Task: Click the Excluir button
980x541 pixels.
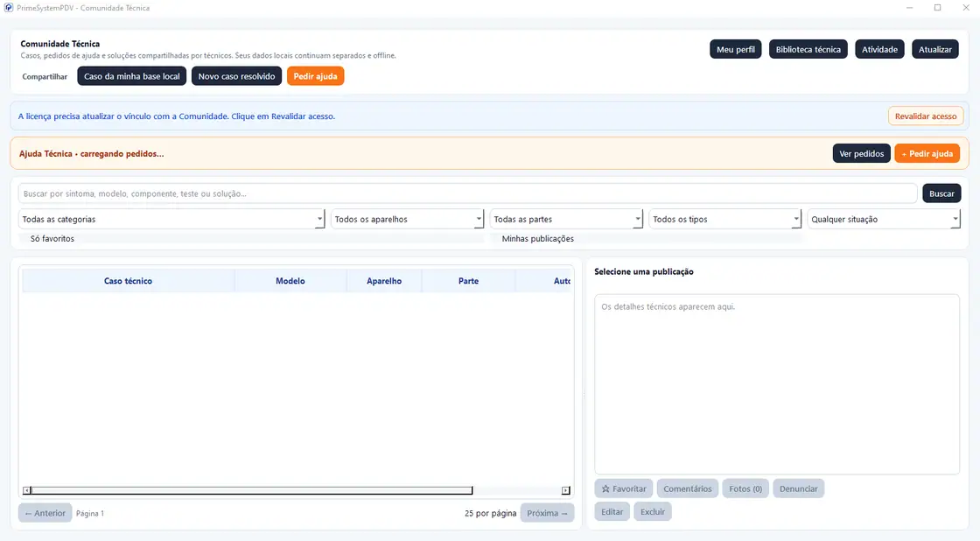Action: (653, 511)
